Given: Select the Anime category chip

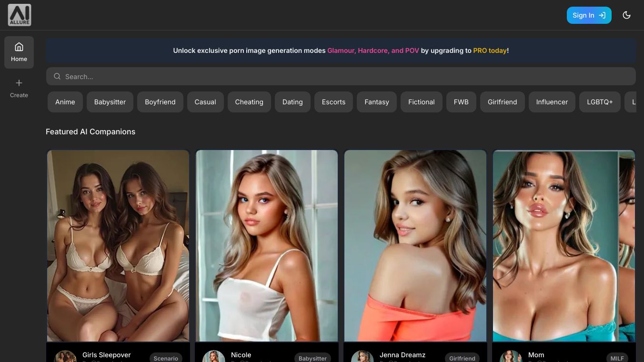Looking at the screenshot, I should tap(65, 102).
